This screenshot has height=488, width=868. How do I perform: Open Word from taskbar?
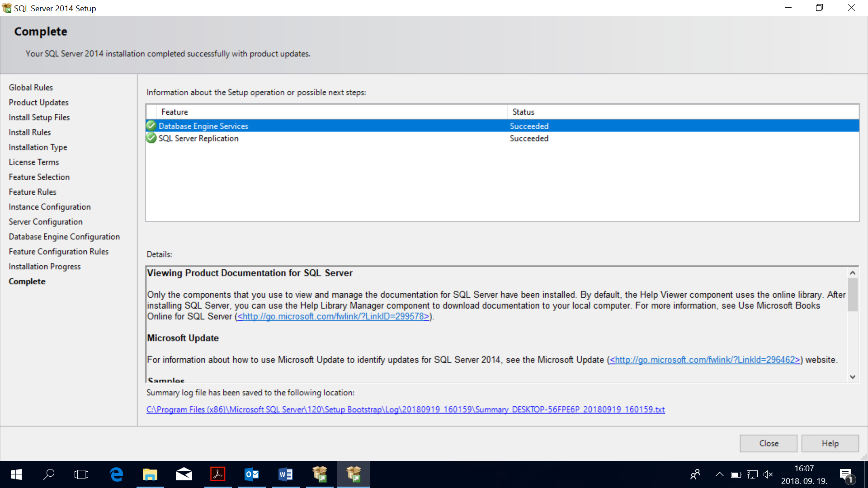point(286,474)
